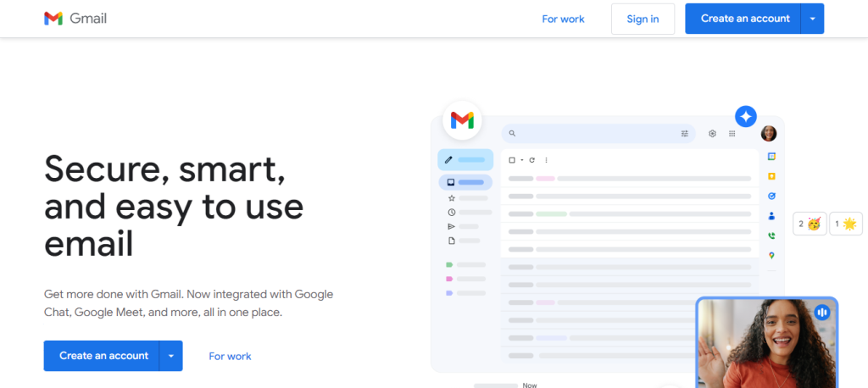This screenshot has height=388, width=868.
Task: Select the snoozed clock icon in the sidebar
Action: 451,212
